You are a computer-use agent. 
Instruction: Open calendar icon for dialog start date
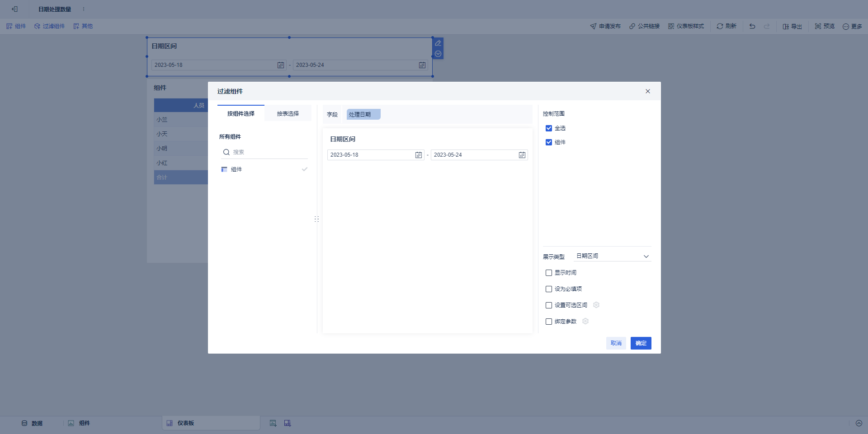click(x=419, y=155)
